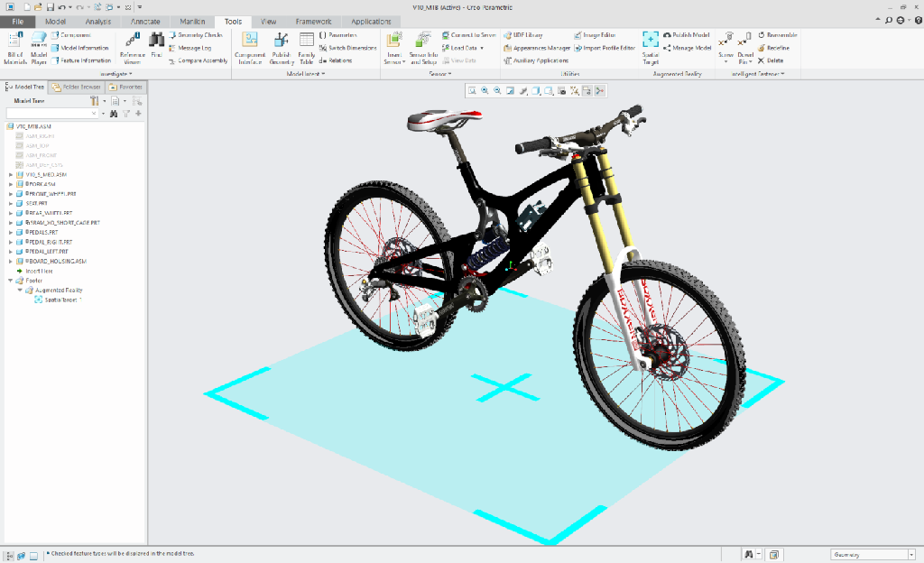The height and width of the screenshot is (563, 924).
Task: Open the Bill of Materials tool
Action: click(x=15, y=47)
